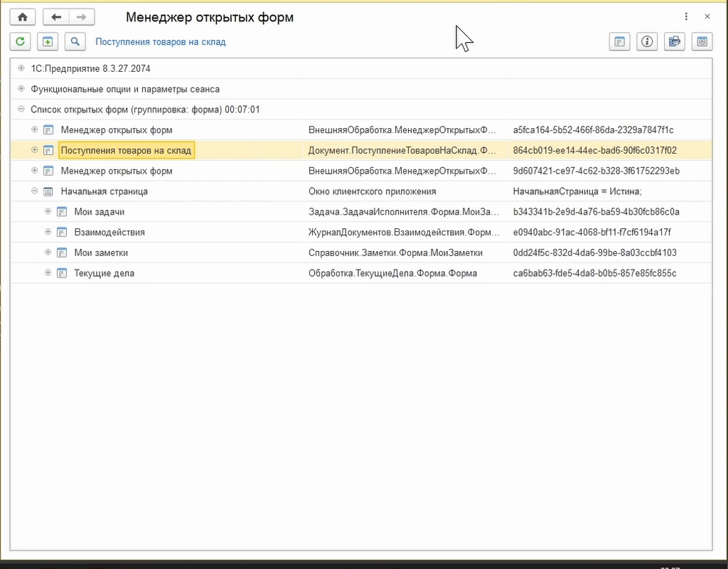Click the form icon beside 'Поступления товаров на склад'
728x569 pixels.
[x=48, y=151]
